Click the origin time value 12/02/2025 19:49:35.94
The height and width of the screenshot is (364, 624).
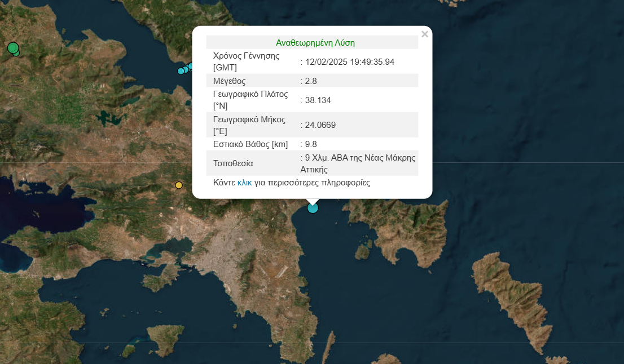tap(349, 62)
